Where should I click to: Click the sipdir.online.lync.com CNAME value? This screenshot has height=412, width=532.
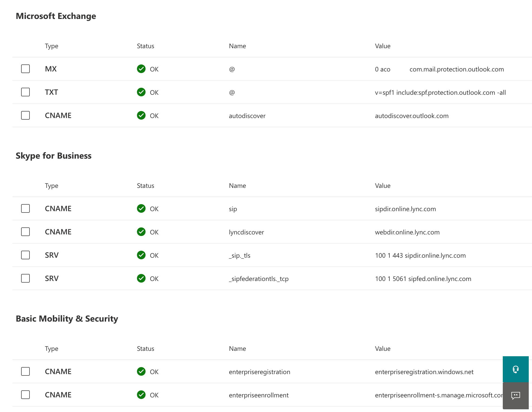pyautogui.click(x=405, y=209)
